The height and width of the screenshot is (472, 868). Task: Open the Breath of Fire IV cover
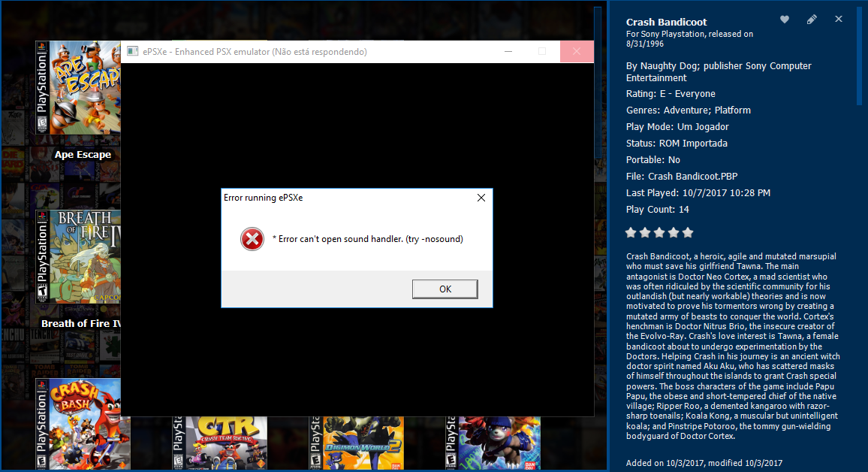78,256
